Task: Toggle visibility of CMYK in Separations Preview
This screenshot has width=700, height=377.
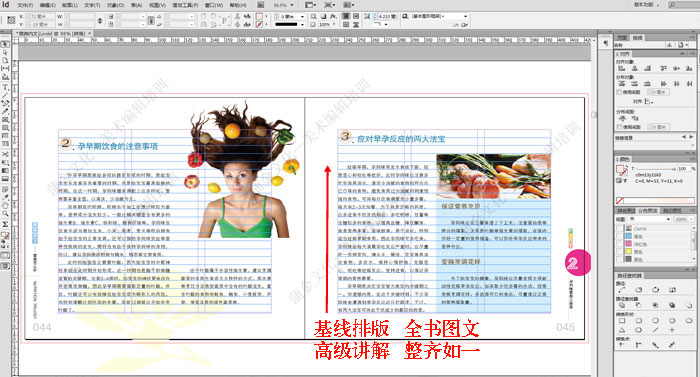Action: click(619, 229)
